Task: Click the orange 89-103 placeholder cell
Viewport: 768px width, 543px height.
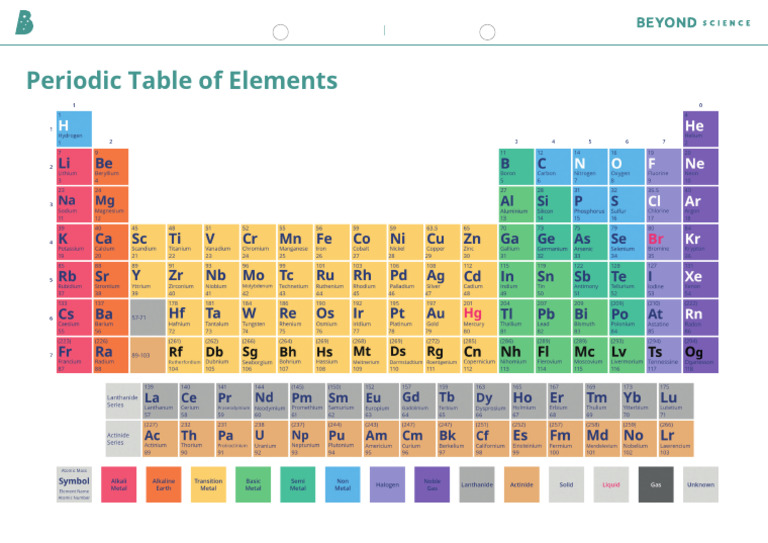Action: [147, 355]
